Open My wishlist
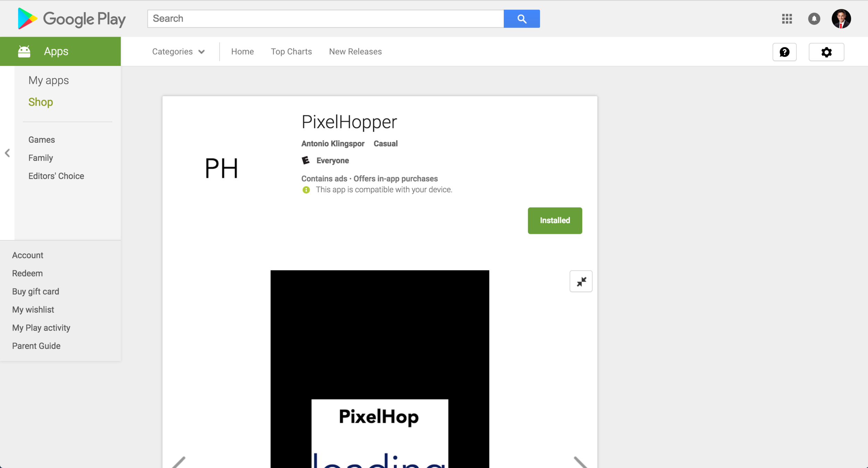 point(33,310)
